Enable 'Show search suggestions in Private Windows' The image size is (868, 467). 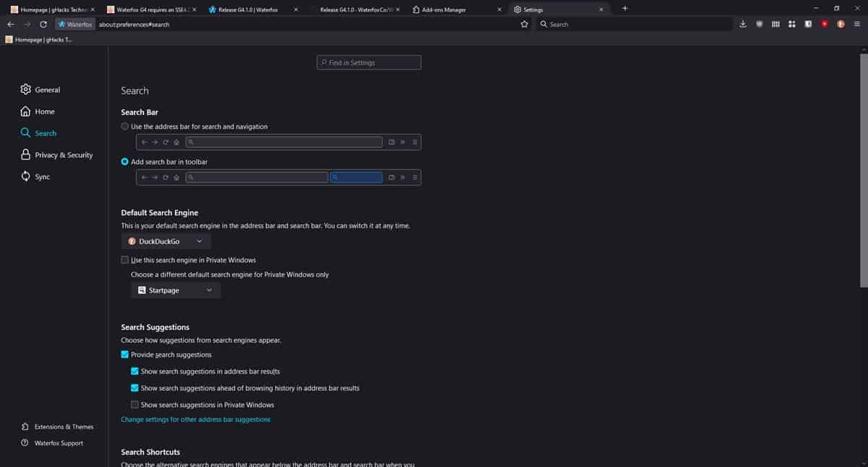(x=135, y=405)
